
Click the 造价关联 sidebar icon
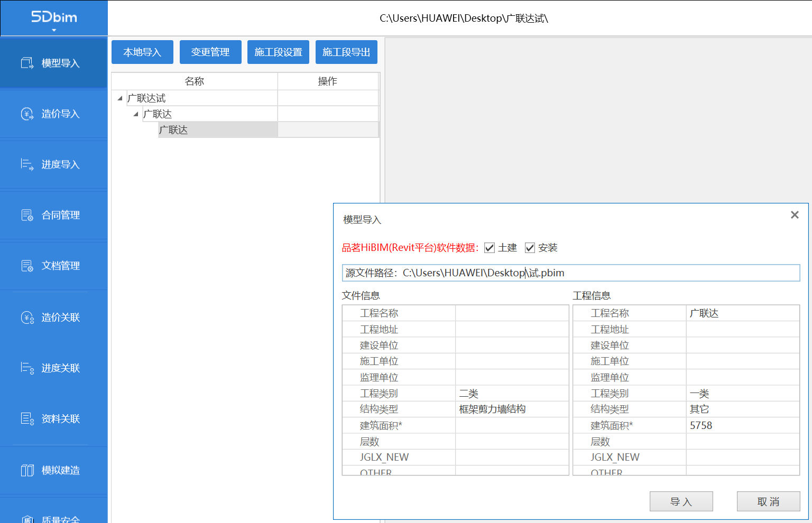[27, 317]
